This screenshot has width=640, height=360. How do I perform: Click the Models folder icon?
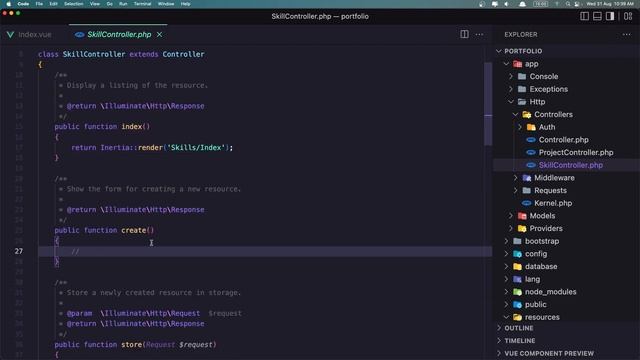[x=522, y=216]
